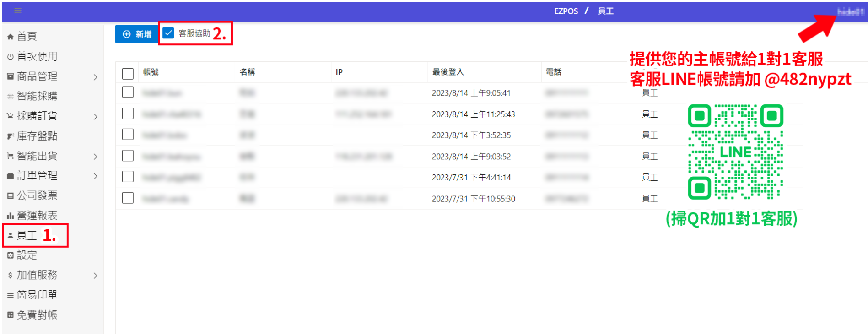
Task: Expand the 智能出貨 submenu chevron
Action: 95,157
